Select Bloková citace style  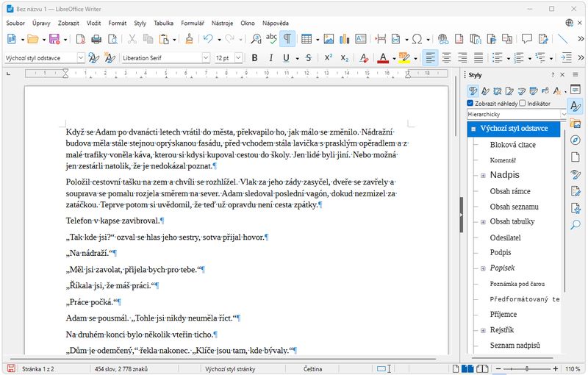point(512,145)
